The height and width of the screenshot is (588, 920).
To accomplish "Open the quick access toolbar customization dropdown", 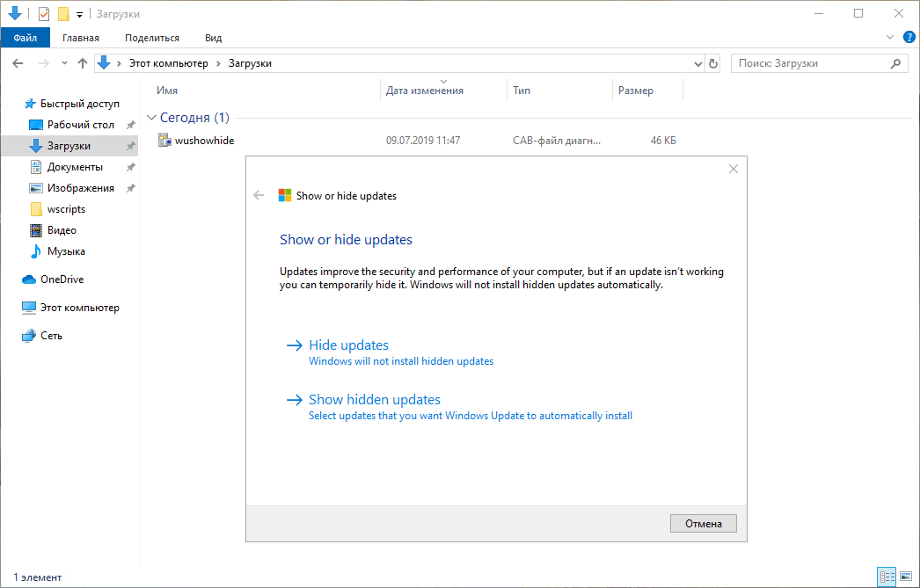I will click(79, 13).
